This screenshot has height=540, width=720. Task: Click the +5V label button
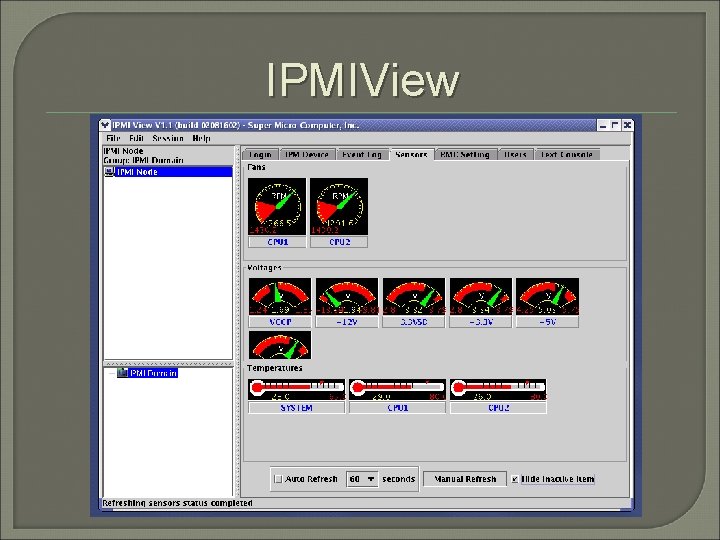[x=547, y=322]
